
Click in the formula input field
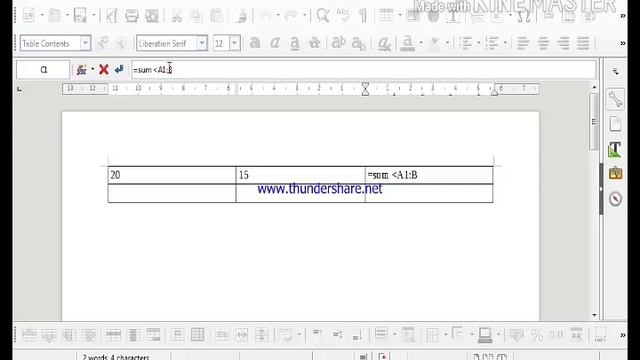click(x=363, y=70)
